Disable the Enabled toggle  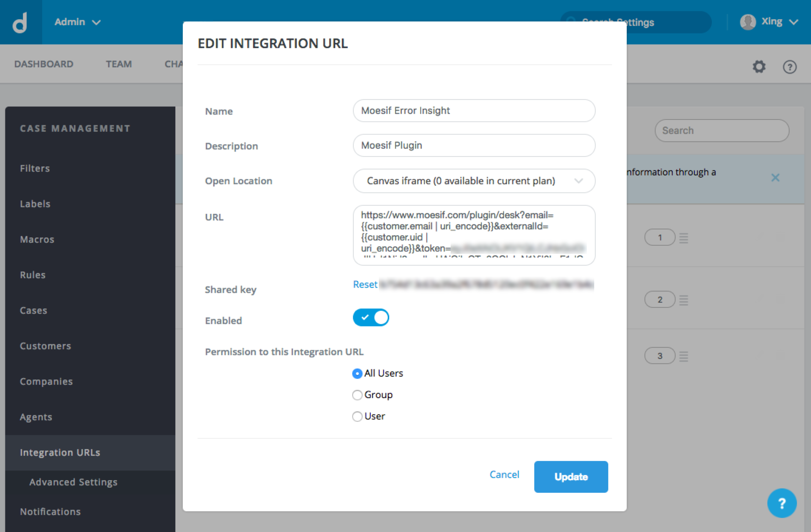(x=371, y=317)
